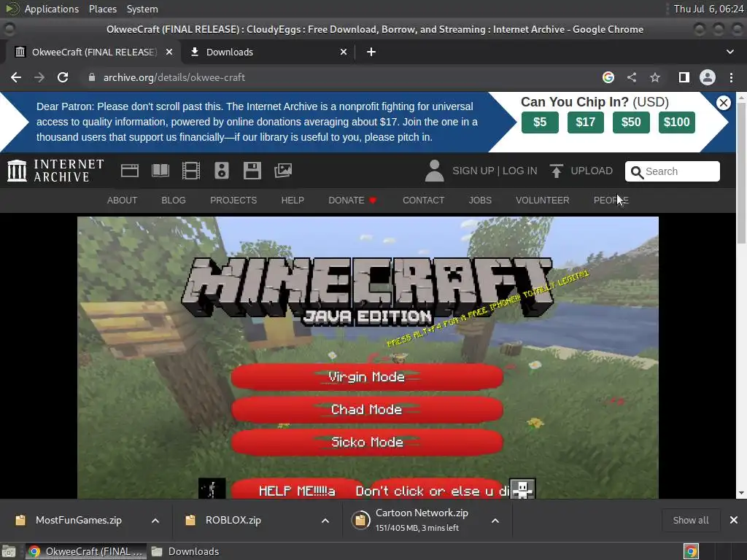Open the Video film icon
Screen dimensions: 747x560
[x=190, y=171]
